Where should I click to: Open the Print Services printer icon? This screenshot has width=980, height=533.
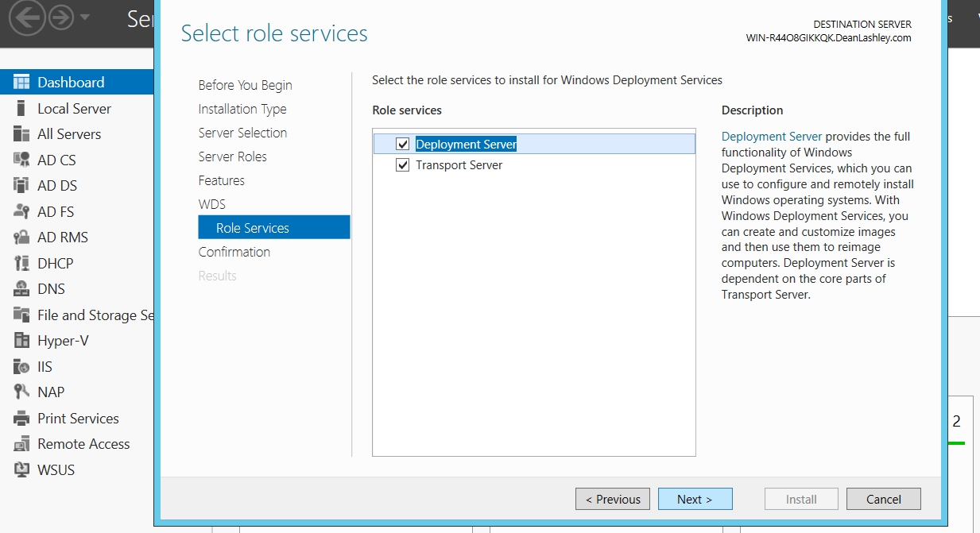pyautogui.click(x=21, y=419)
